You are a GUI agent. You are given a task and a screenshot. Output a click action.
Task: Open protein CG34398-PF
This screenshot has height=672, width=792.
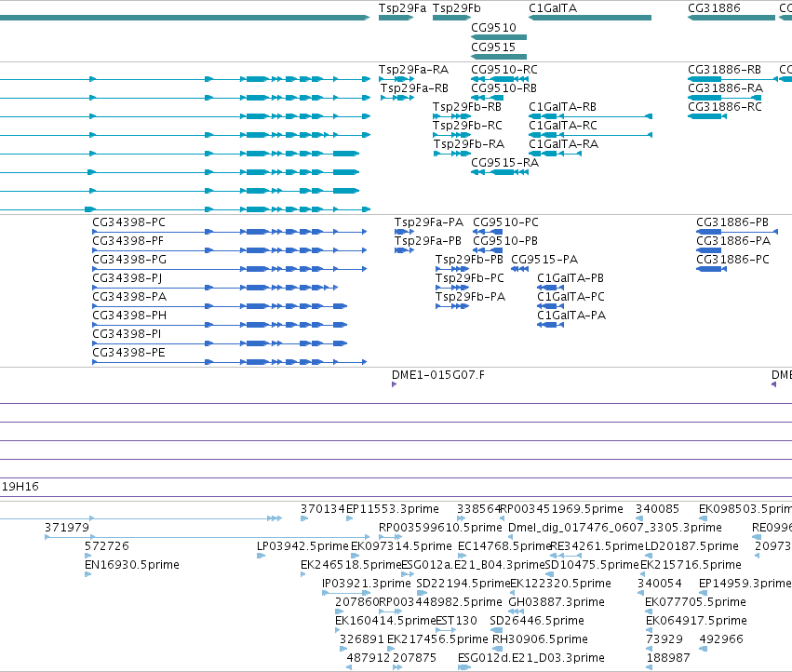(x=128, y=241)
